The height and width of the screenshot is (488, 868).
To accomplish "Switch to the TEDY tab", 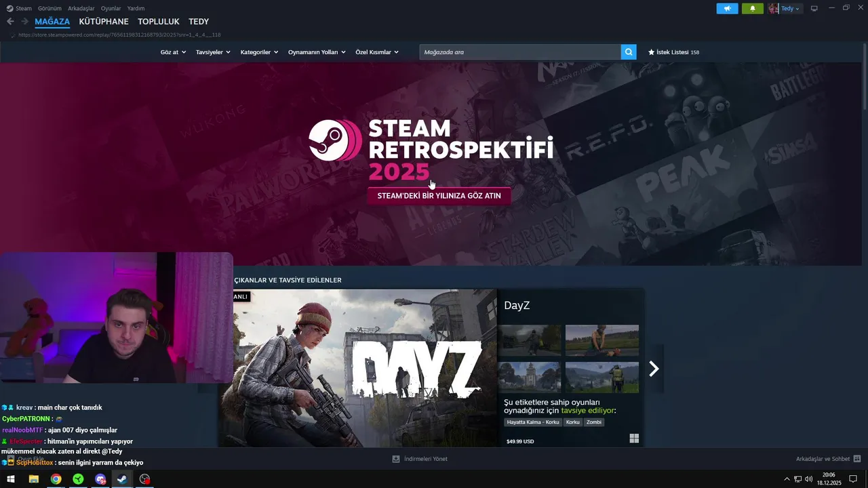I will tap(199, 22).
